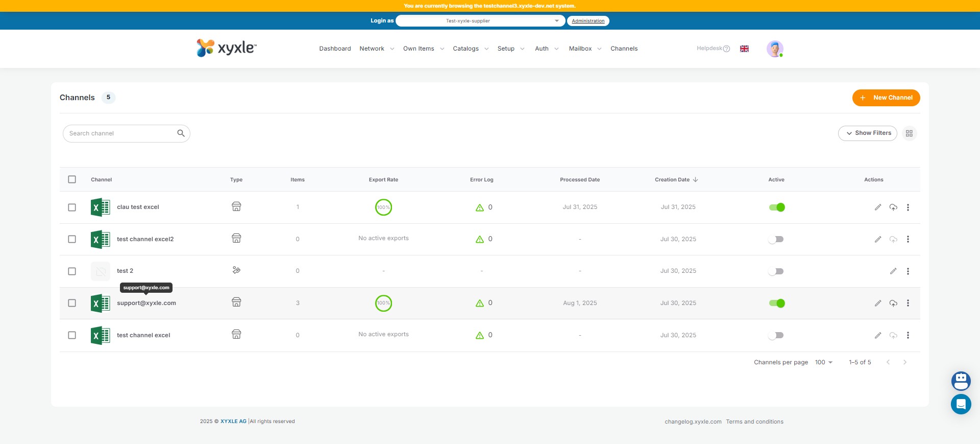The height and width of the screenshot is (444, 980).
Task: Click edit pencil for clau test excel
Action: click(x=877, y=207)
